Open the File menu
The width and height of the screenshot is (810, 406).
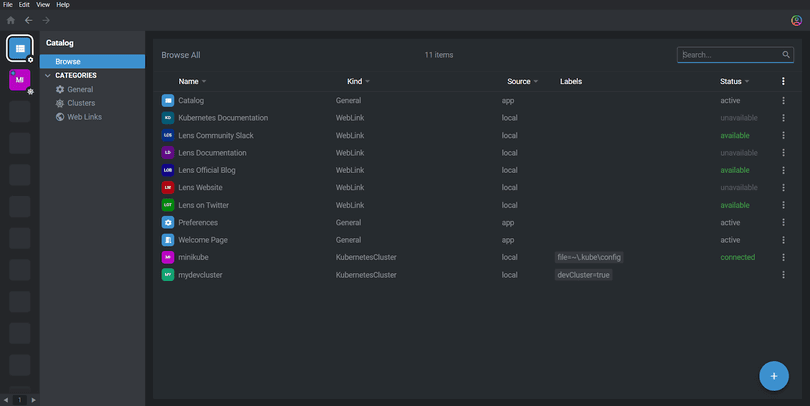pos(8,5)
